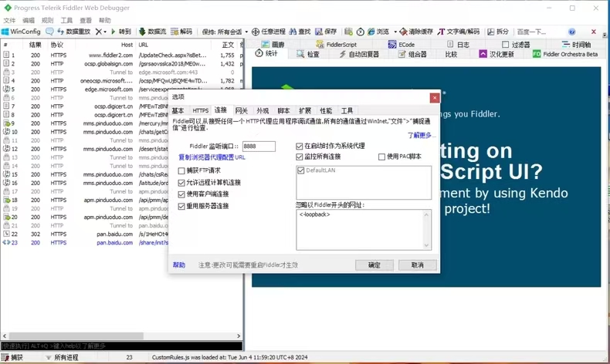
Task: Close the 选项 dialog with red X
Action: pyautogui.click(x=435, y=97)
